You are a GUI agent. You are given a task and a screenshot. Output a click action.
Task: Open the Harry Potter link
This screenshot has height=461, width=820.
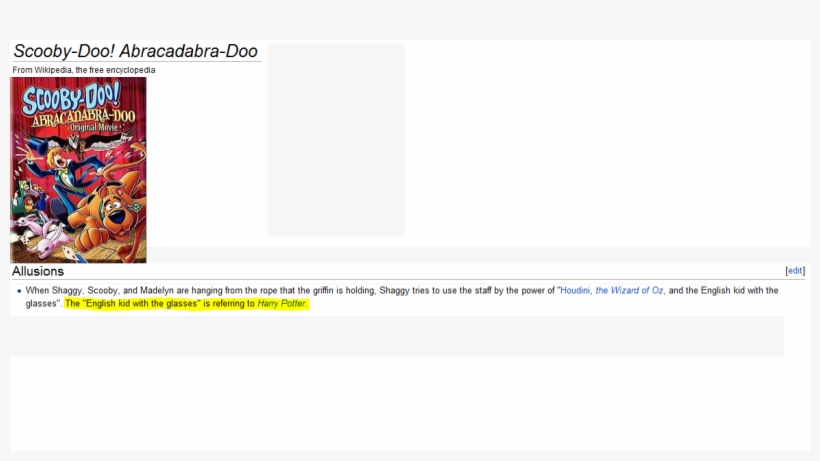coord(282,303)
